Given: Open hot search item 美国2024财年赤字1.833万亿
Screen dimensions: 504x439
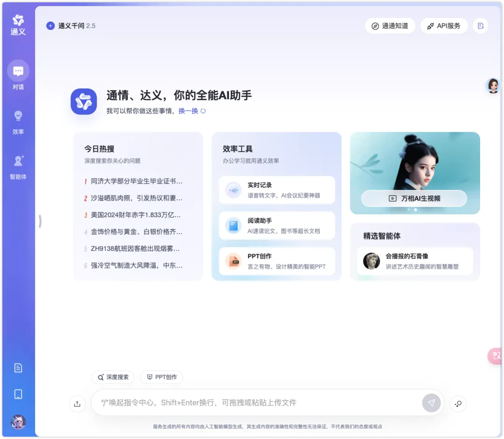Looking at the screenshot, I should [136, 215].
